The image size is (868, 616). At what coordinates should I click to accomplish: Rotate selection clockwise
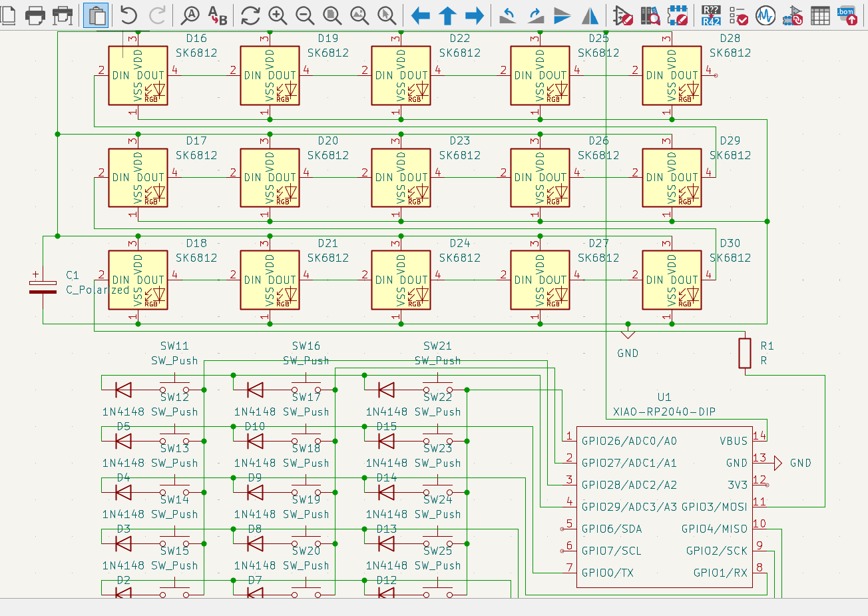[x=535, y=15]
